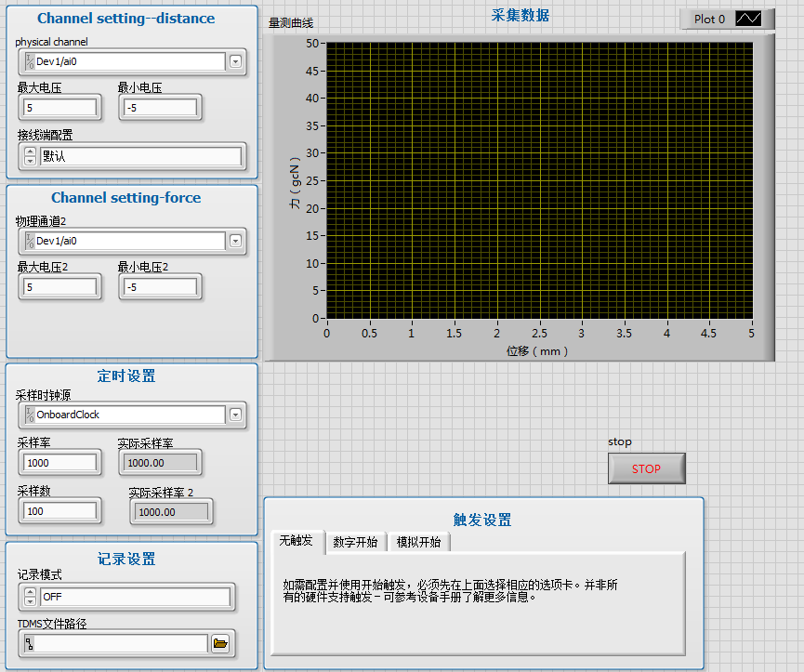
Task: Click the OnboardClock text field
Action: point(130,415)
